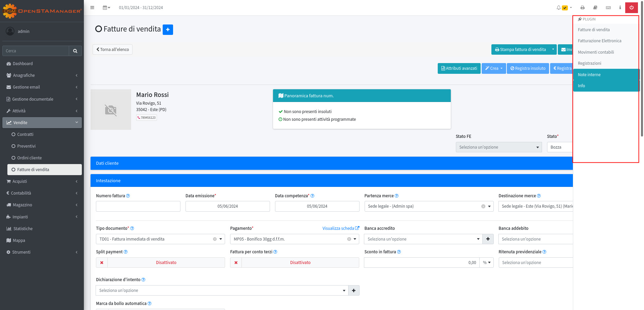Select Note interne in plugin panel
Screen dimensions: 644x310
(589, 75)
